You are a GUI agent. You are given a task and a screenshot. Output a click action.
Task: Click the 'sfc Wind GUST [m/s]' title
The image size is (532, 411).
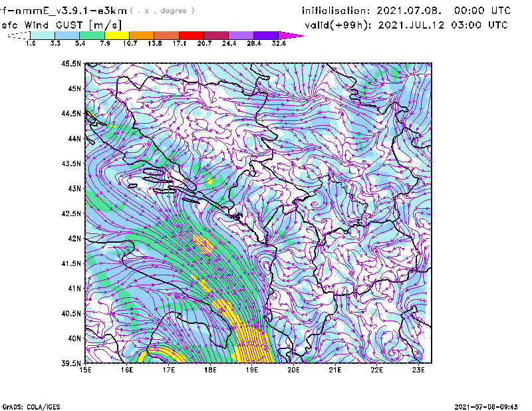click(x=61, y=25)
